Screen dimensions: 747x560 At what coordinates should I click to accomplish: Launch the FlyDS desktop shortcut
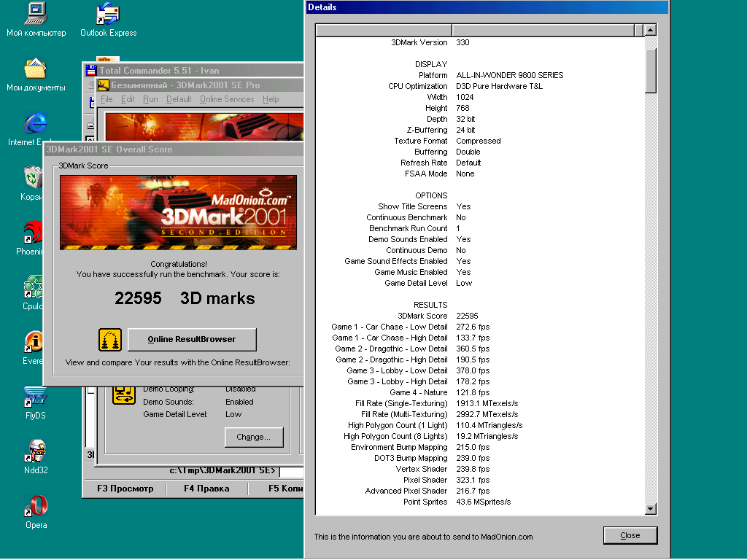pyautogui.click(x=35, y=397)
